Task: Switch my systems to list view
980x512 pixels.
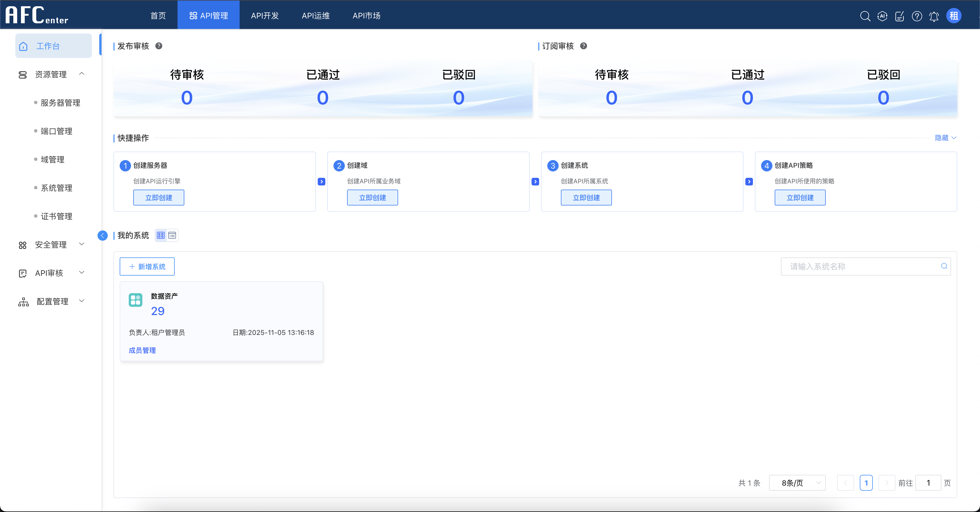Action: (172, 235)
